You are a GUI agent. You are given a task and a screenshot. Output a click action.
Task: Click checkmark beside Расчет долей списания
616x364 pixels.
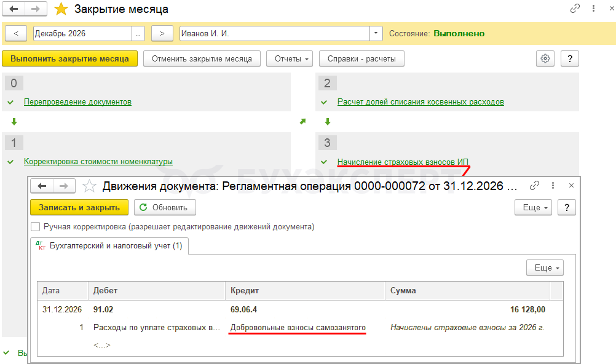(x=324, y=102)
